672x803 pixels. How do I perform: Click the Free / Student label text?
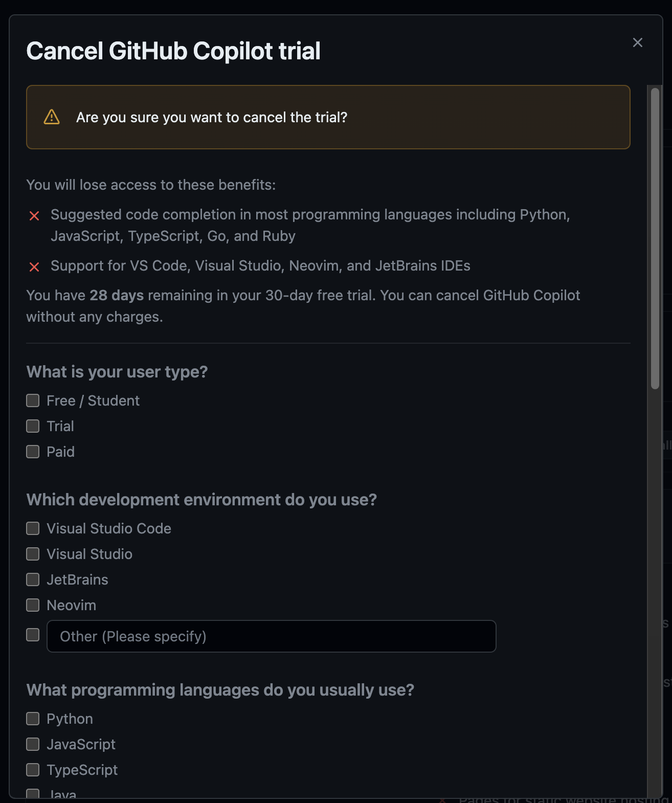(x=93, y=400)
